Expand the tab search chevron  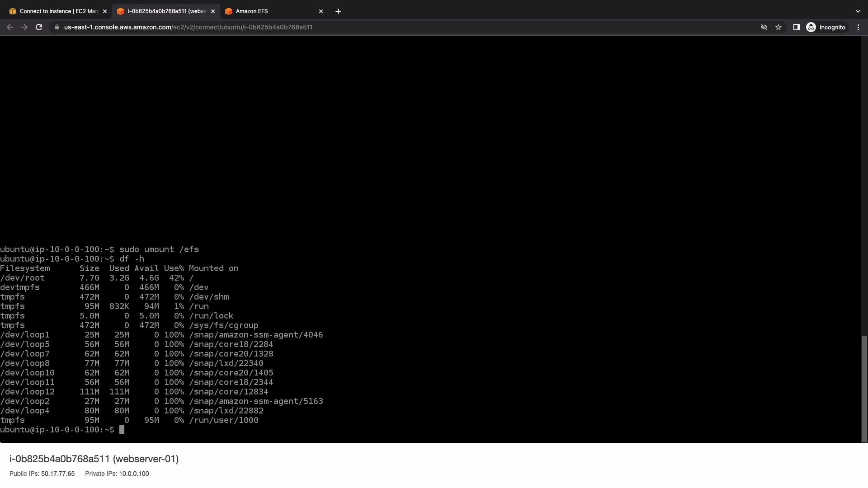[x=858, y=11]
